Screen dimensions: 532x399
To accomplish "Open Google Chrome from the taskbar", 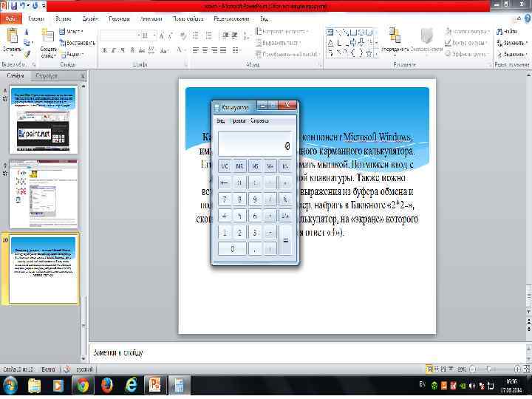I will [82, 386].
